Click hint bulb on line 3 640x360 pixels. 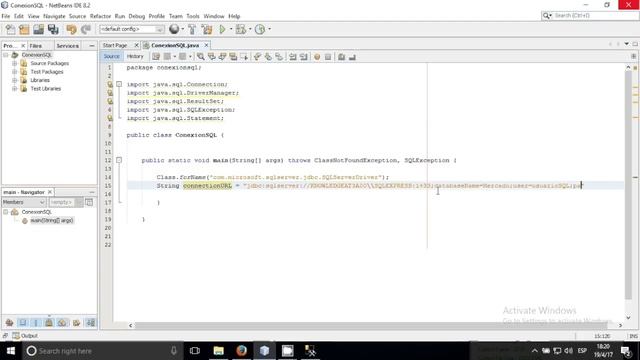[110, 84]
